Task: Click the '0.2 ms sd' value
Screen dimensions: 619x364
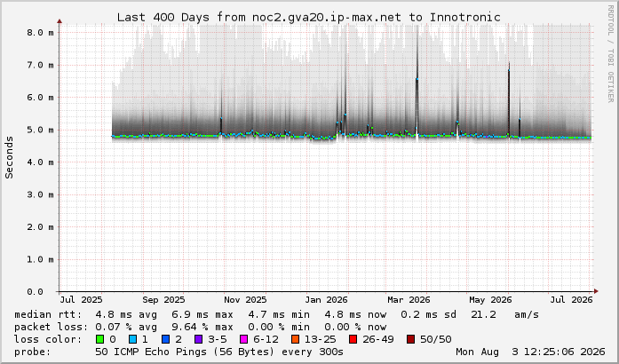Action: click(428, 314)
